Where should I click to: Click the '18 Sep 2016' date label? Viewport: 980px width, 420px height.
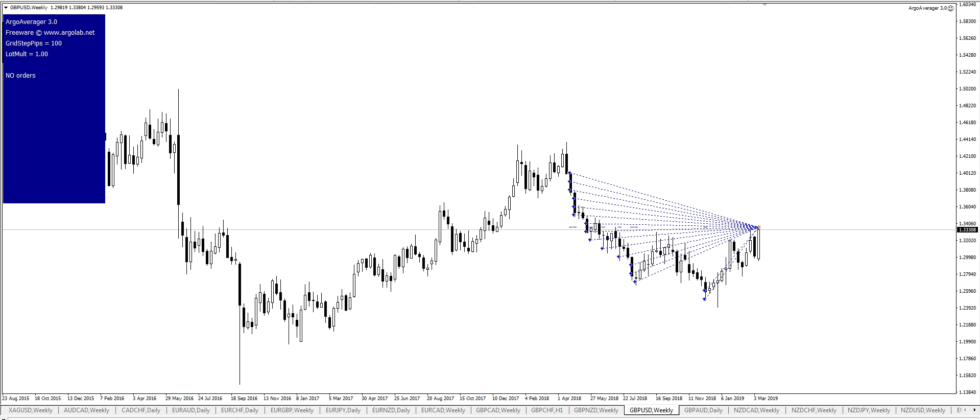pos(245,399)
